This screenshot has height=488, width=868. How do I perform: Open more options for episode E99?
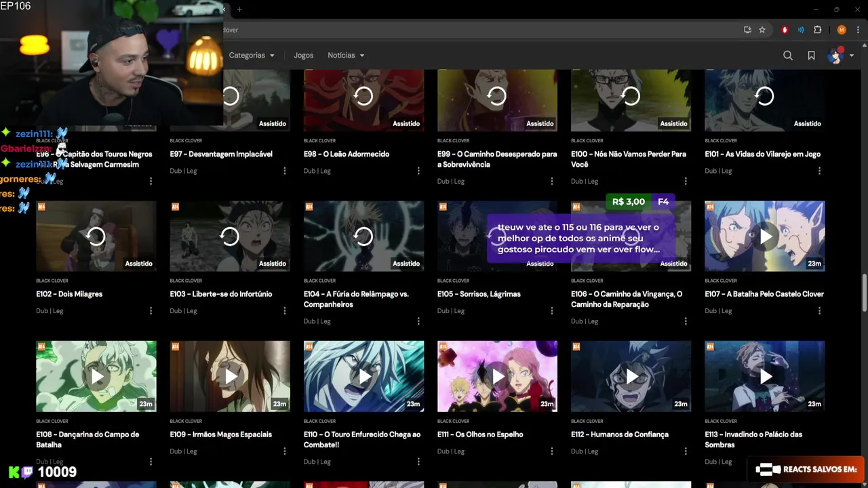pyautogui.click(x=552, y=181)
